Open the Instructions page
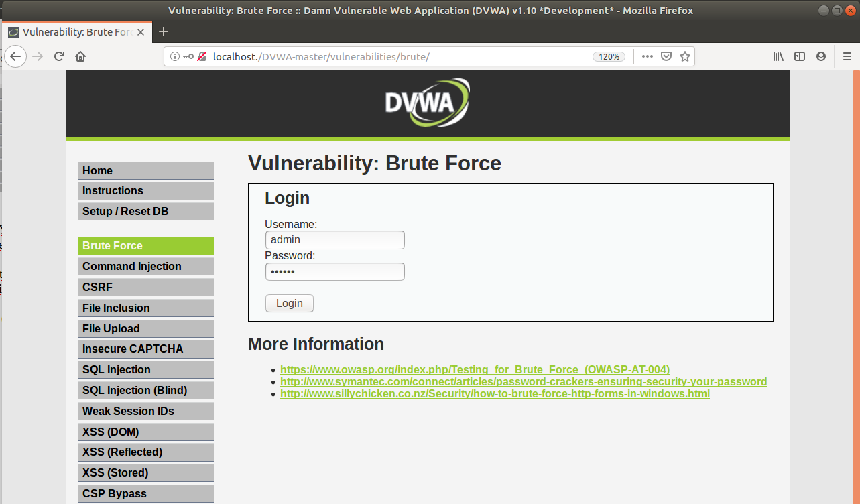860x504 pixels. coord(146,191)
